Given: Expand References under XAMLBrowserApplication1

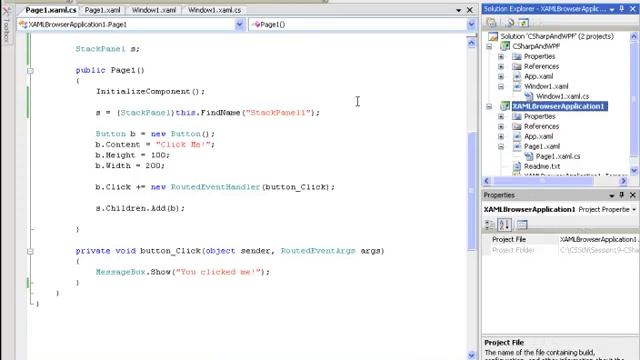Looking at the screenshot, I should [501, 127].
